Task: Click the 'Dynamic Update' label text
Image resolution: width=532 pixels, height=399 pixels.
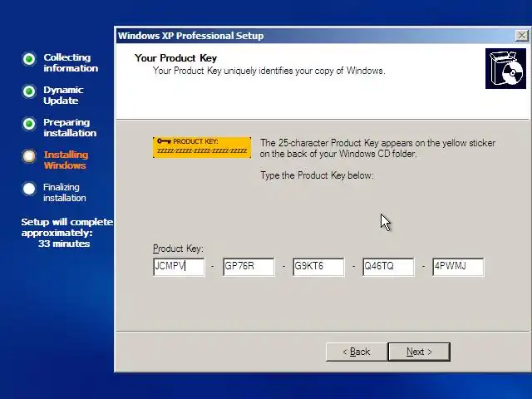Action: (x=63, y=95)
